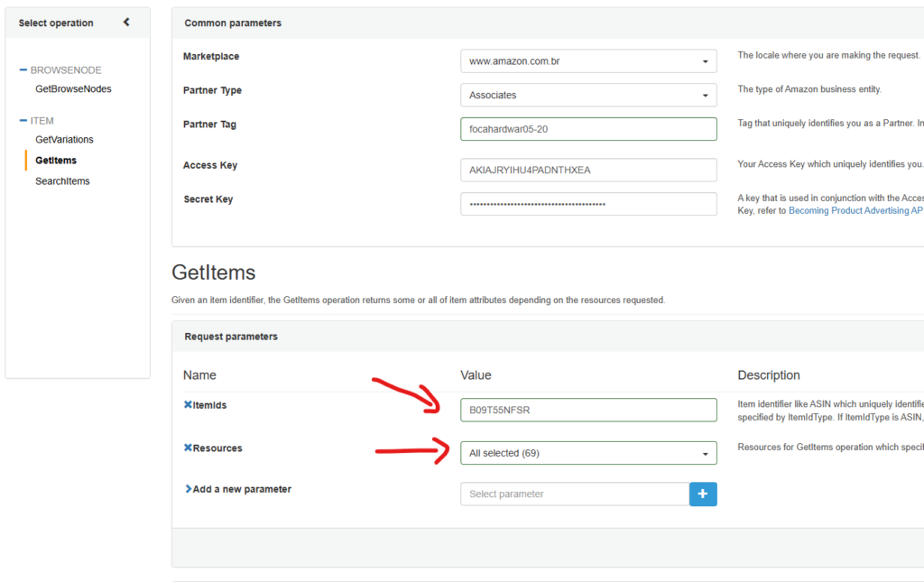924x582 pixels.
Task: Open the GetVariations operation
Action: (x=64, y=140)
